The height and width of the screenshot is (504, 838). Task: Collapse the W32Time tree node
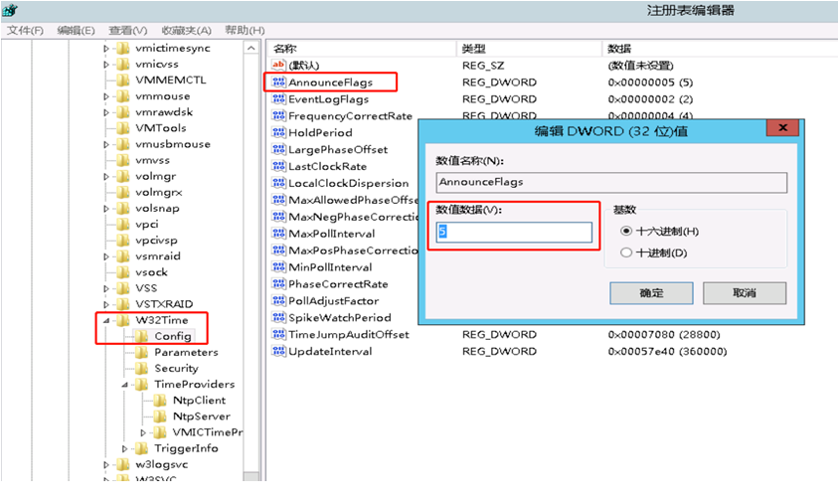pyautogui.click(x=105, y=321)
